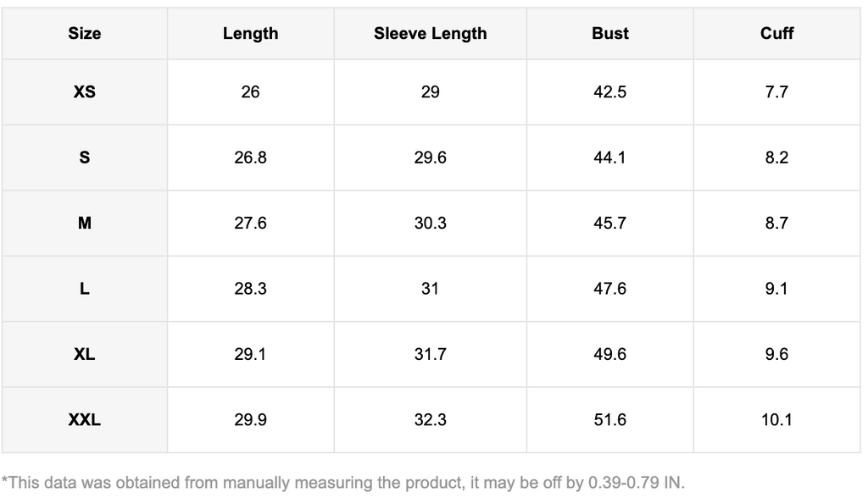The image size is (868, 498).
Task: Click the Length column header
Action: [250, 34]
